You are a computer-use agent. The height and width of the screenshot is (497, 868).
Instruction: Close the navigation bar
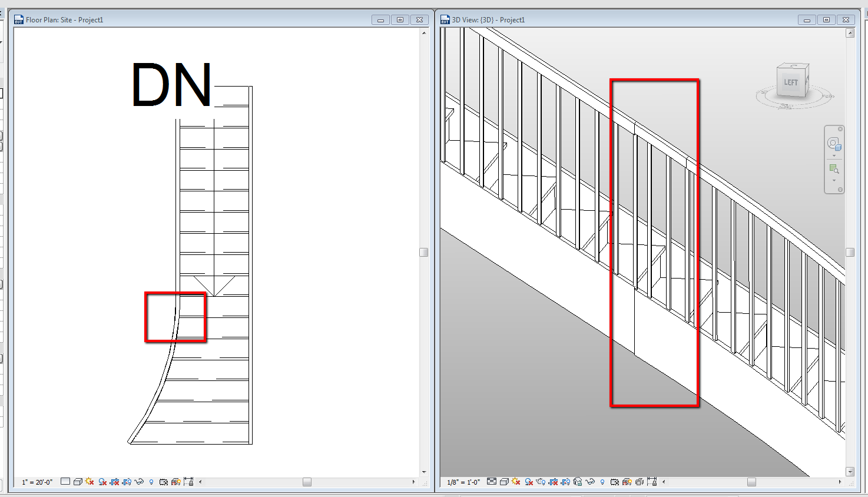pos(840,129)
